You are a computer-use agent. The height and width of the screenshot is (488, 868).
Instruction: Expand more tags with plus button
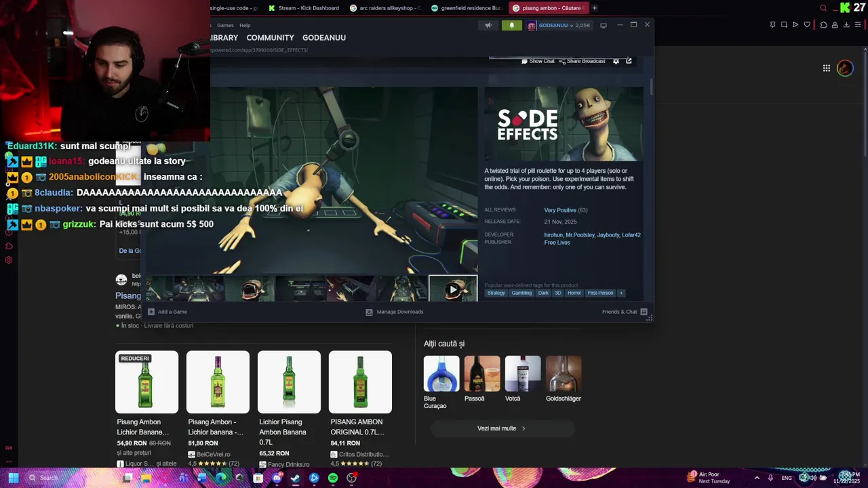coord(621,293)
